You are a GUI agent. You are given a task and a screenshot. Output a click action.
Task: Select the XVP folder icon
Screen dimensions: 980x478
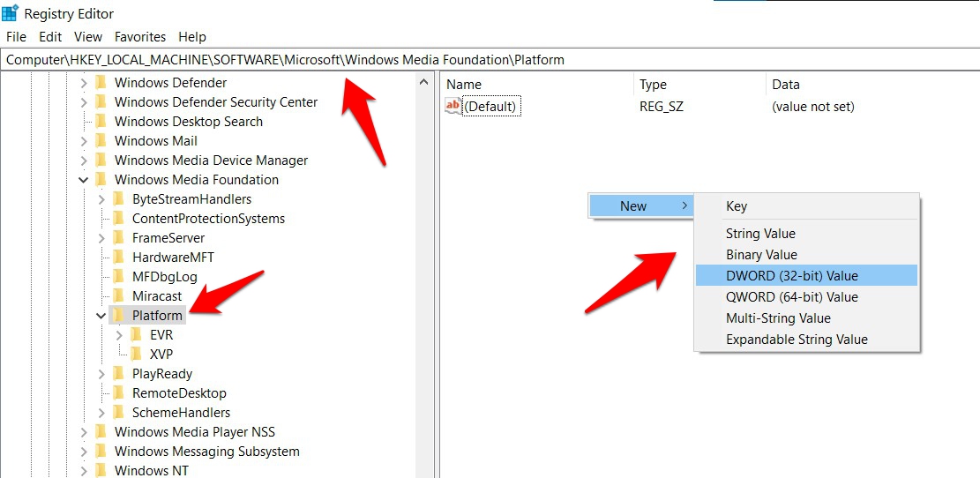coord(136,355)
